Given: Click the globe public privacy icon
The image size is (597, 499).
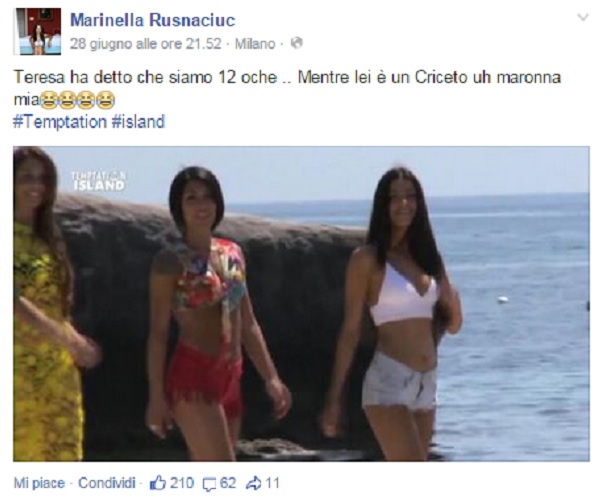Looking at the screenshot, I should tap(297, 43).
